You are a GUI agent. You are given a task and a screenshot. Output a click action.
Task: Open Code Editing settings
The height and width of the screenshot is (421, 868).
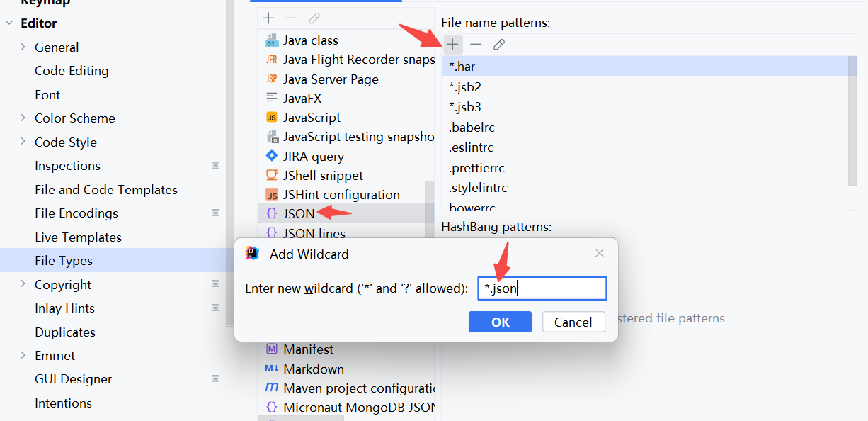click(72, 71)
